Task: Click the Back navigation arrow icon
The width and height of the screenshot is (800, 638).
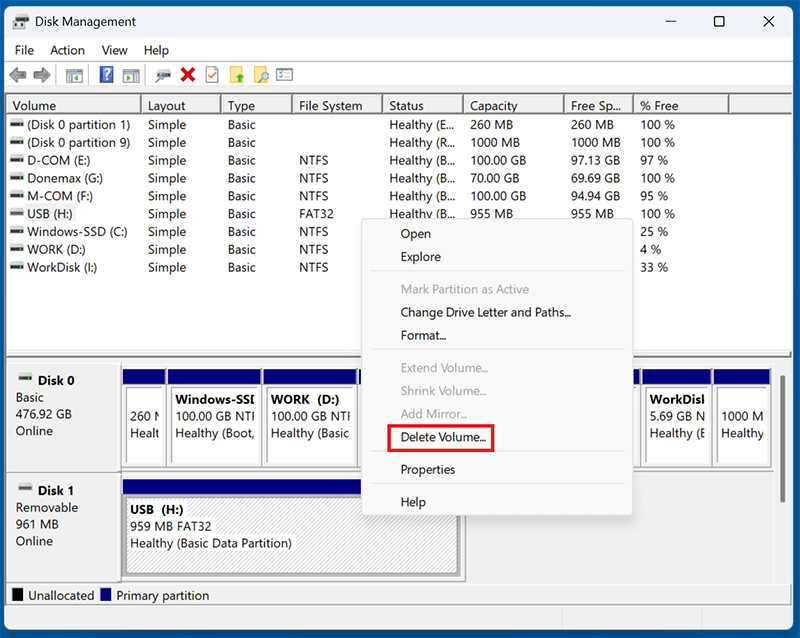Action: [17, 75]
